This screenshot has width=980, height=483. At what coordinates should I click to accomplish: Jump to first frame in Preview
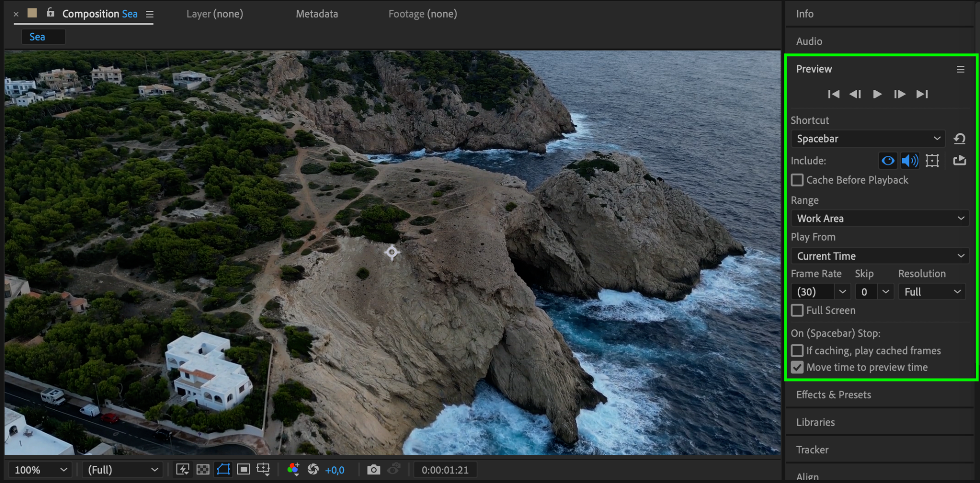pos(834,94)
